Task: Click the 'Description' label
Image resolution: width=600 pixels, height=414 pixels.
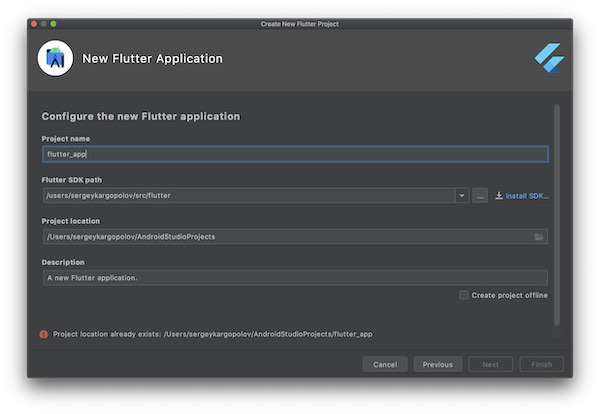Action: click(x=63, y=262)
